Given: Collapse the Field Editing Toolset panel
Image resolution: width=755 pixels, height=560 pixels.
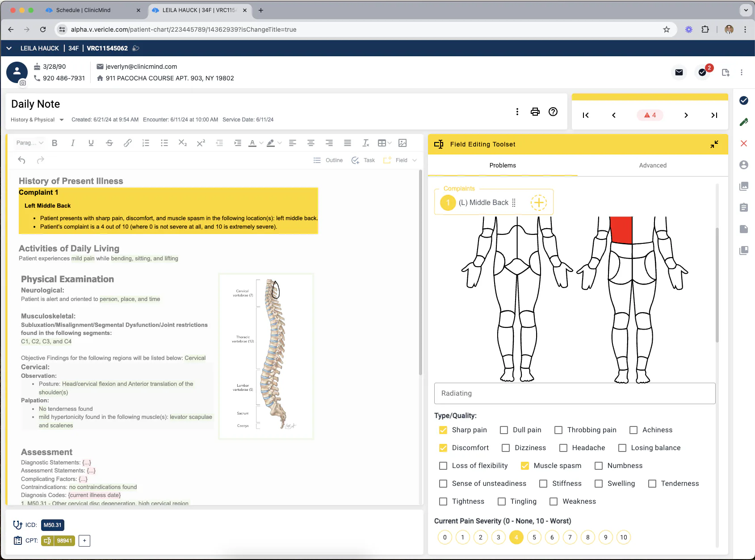Looking at the screenshot, I should tap(714, 144).
